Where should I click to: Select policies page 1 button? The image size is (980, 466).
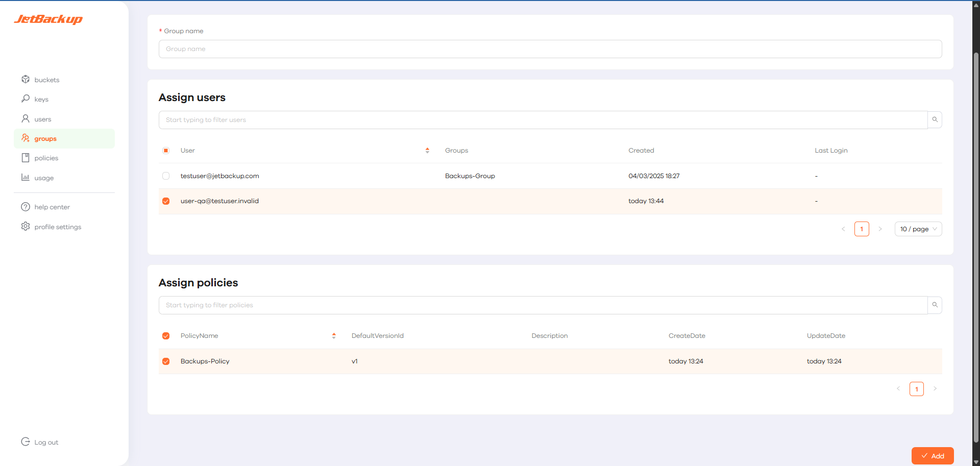coord(917,389)
